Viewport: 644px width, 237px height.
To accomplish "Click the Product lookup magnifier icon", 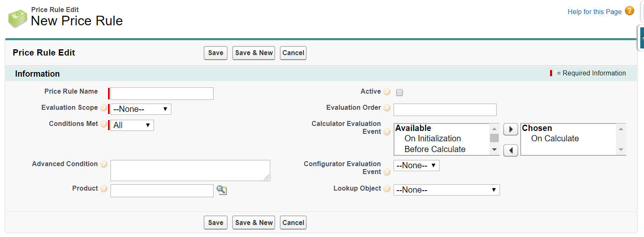I will click(x=222, y=190).
